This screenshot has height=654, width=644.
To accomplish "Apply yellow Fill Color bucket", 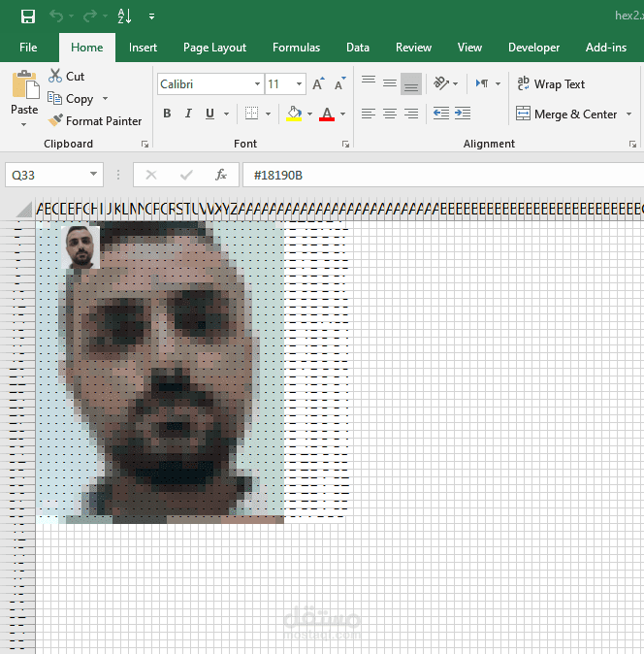I will click(294, 114).
